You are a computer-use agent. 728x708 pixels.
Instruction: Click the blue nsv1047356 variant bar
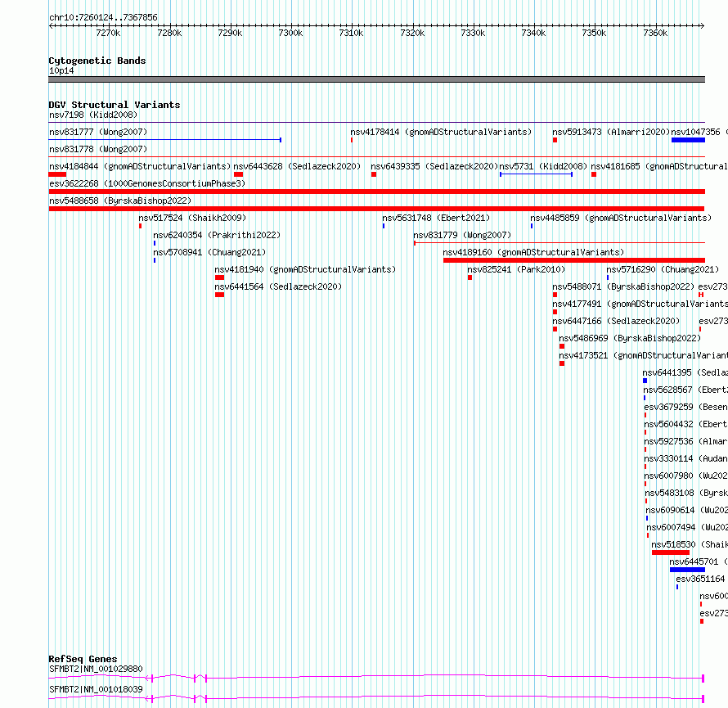point(688,140)
